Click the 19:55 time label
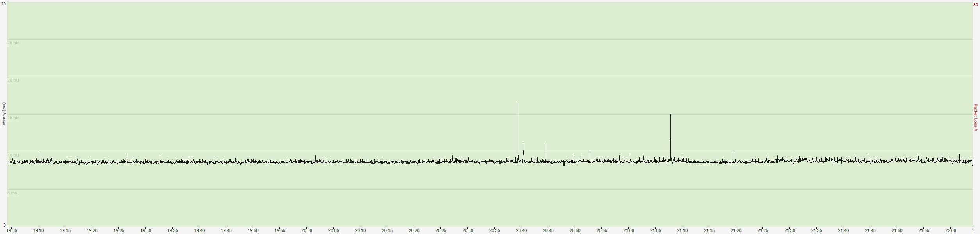The image size is (980, 234). point(280,230)
